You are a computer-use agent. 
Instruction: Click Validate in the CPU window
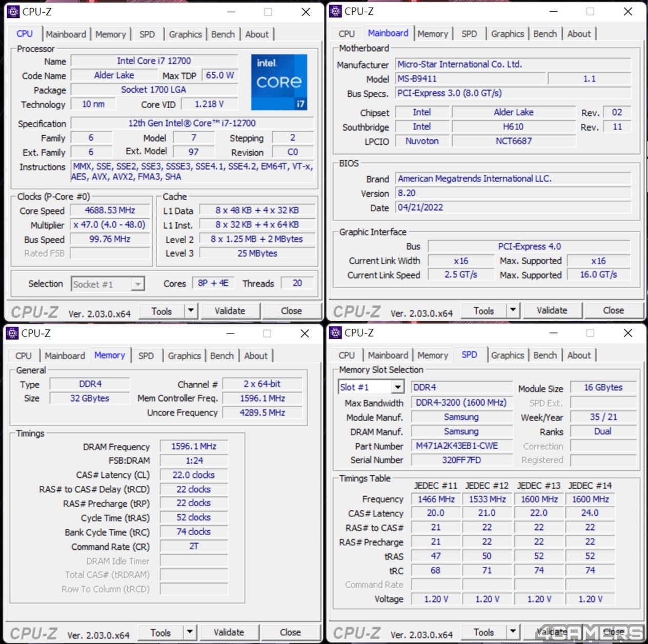click(x=230, y=311)
